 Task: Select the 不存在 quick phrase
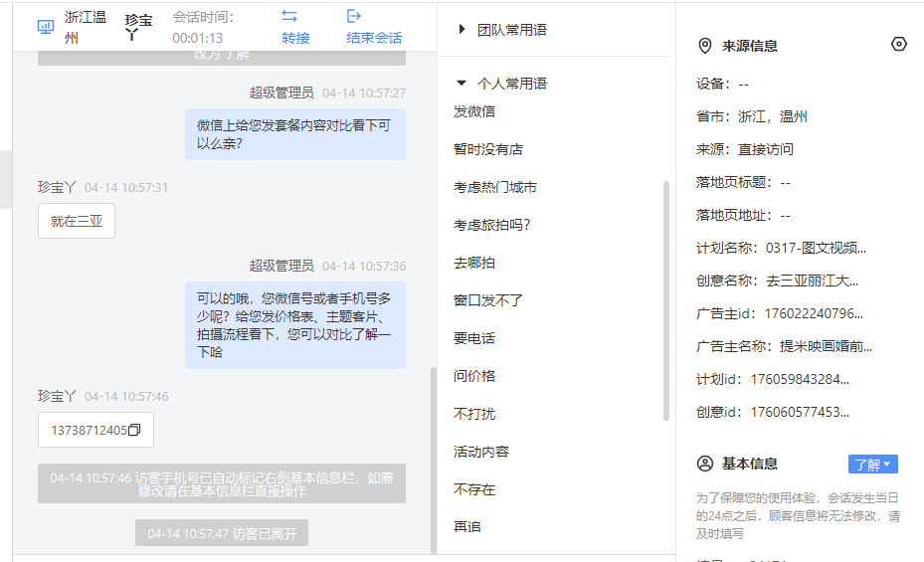pos(474,489)
